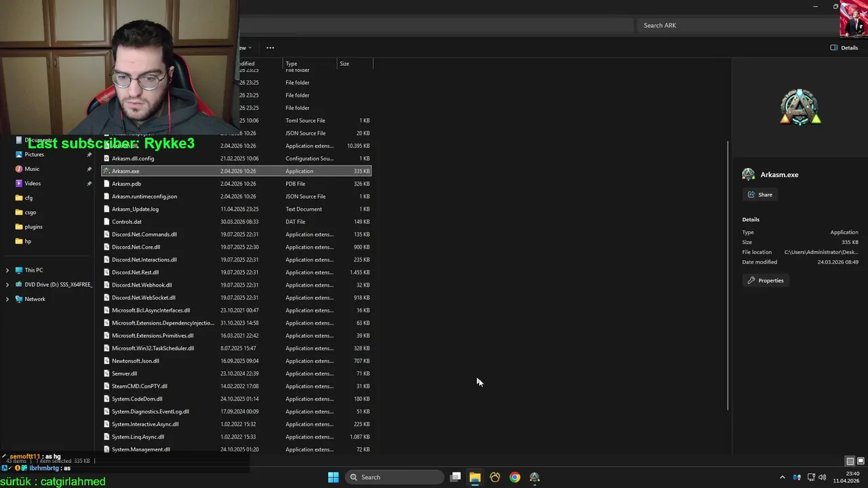Open the Music library shortcut
Image resolution: width=868 pixels, height=488 pixels.
(32, 169)
